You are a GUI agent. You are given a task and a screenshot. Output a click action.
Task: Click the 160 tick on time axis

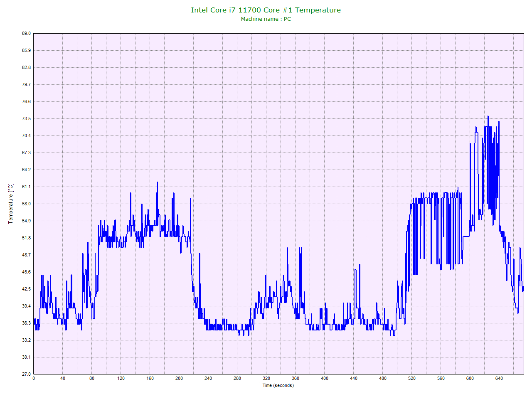click(150, 378)
